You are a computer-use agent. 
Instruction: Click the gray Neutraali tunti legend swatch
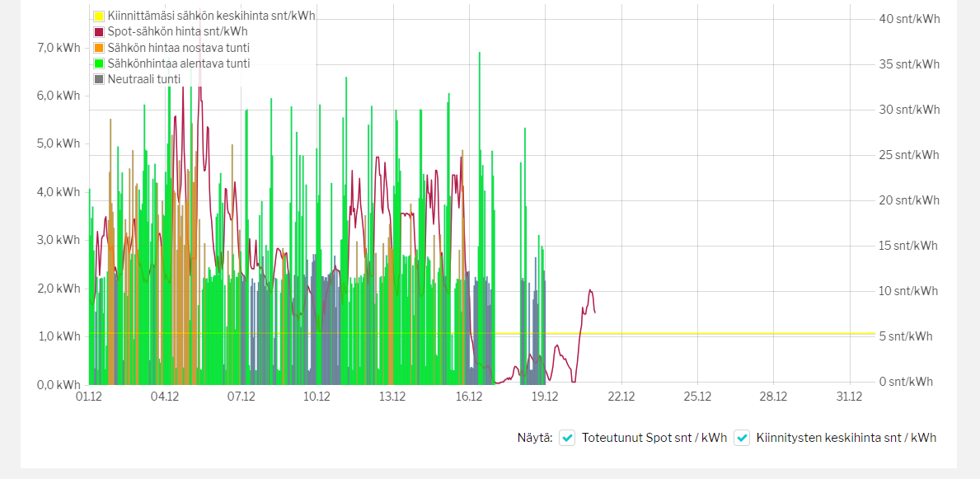click(x=99, y=79)
